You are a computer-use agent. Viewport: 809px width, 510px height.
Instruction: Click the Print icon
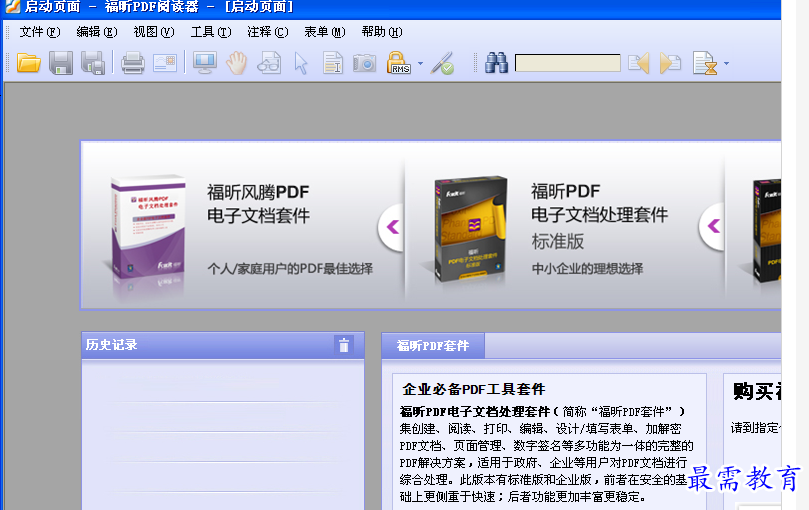click(x=133, y=63)
